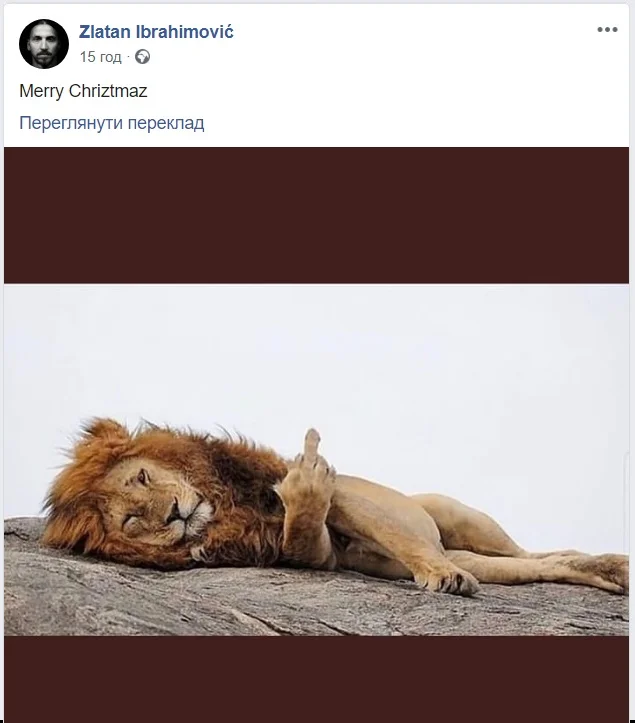The image size is (635, 723).
Task: Click the globe public-privacy icon
Action: pos(143,57)
